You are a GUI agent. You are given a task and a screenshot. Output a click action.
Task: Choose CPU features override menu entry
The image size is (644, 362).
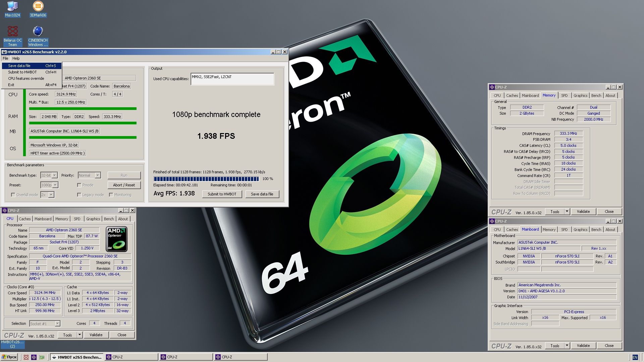pyautogui.click(x=32, y=78)
